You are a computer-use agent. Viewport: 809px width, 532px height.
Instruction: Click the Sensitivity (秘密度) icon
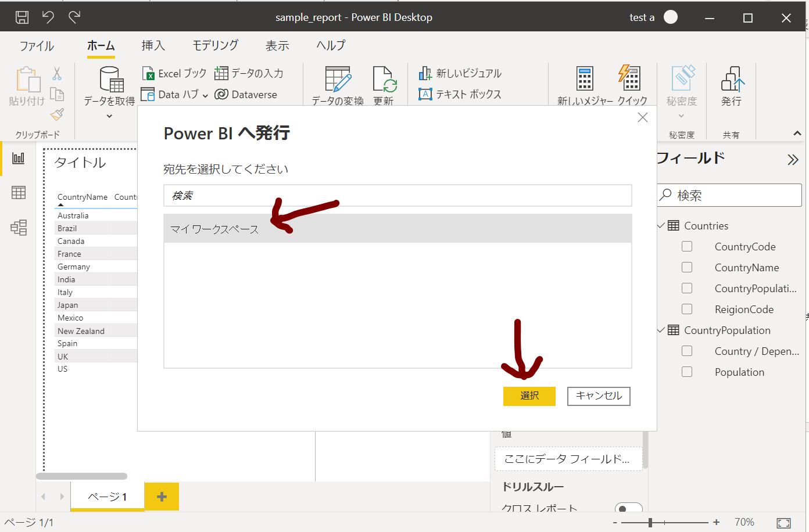click(683, 78)
